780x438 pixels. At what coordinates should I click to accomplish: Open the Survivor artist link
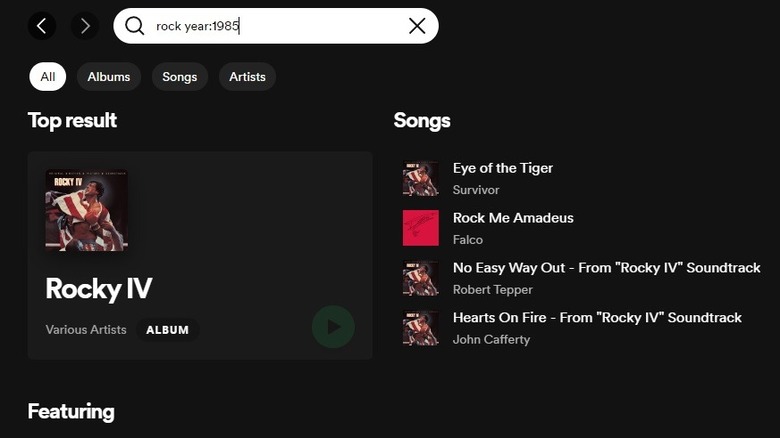pyautogui.click(x=476, y=190)
